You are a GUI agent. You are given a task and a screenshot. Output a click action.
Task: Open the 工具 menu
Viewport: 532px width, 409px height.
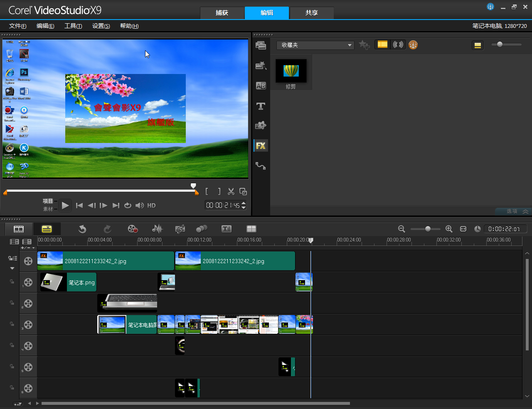pyautogui.click(x=73, y=26)
